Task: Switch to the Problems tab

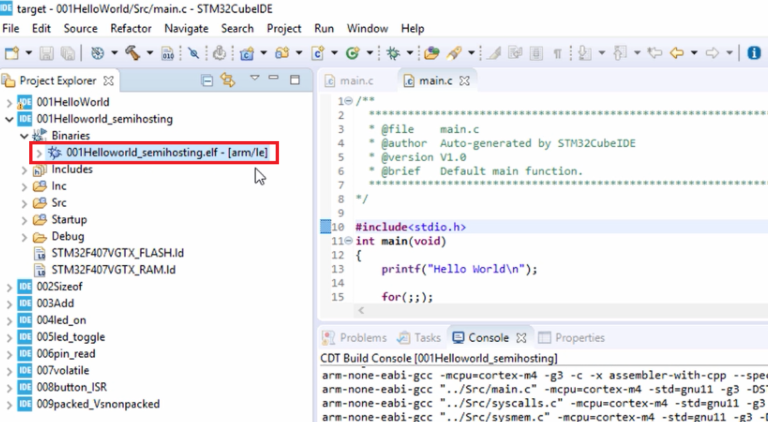Action: pos(354,338)
